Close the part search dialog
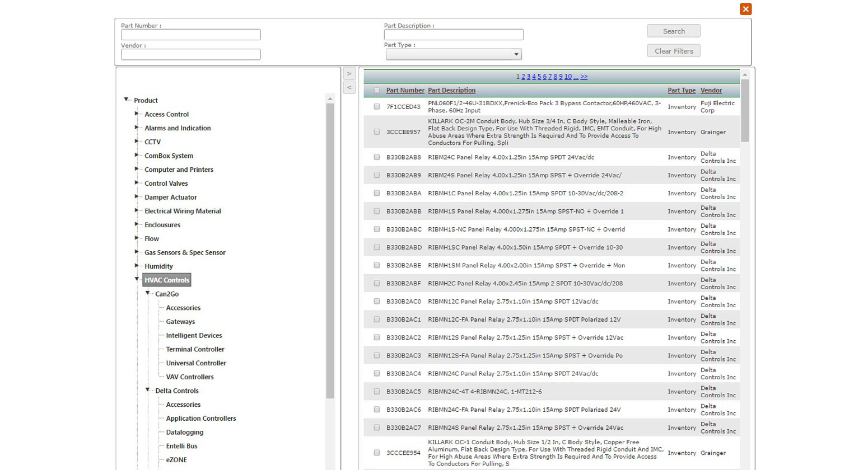Image resolution: width=868 pixels, height=470 pixels. [745, 9]
